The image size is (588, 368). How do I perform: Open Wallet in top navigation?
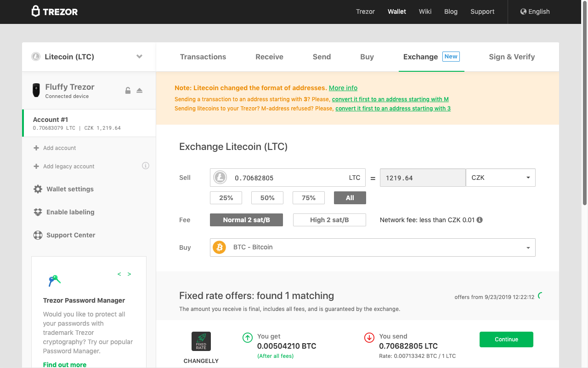[397, 11]
